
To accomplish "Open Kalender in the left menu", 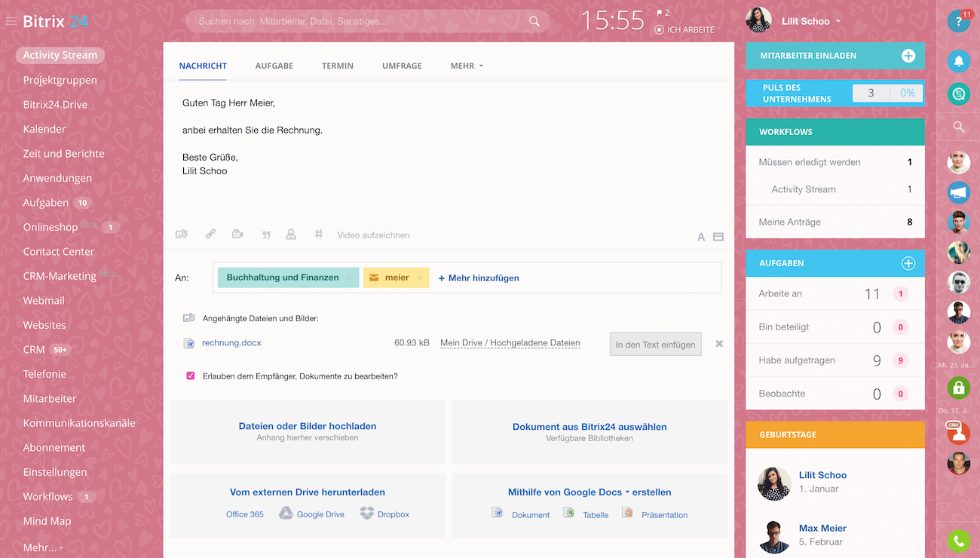I will click(44, 129).
